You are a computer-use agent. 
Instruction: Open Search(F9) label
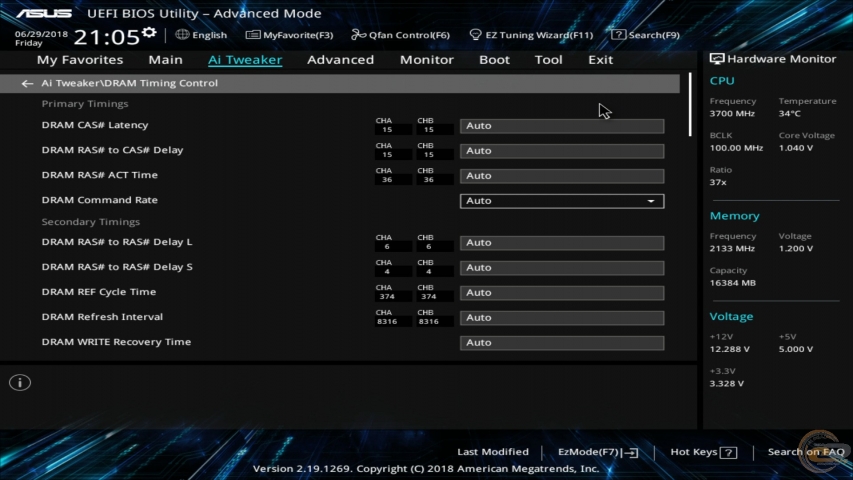[x=654, y=35]
